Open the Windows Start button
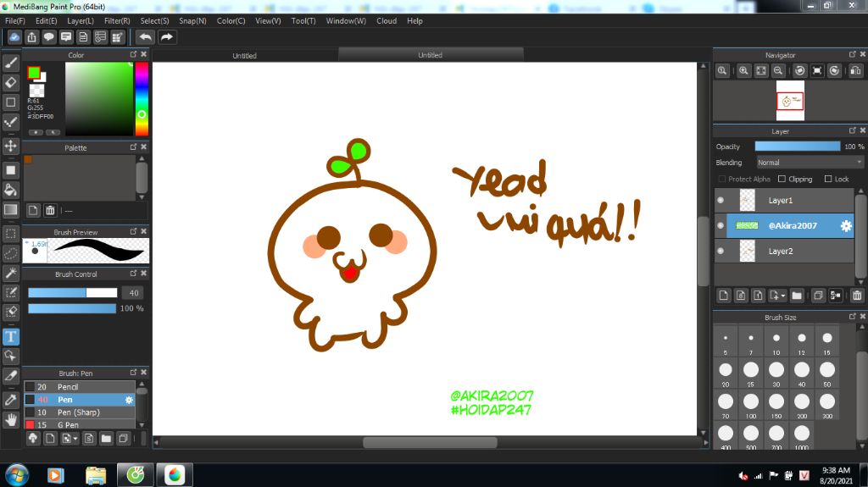This screenshot has height=487, width=868. click(17, 475)
